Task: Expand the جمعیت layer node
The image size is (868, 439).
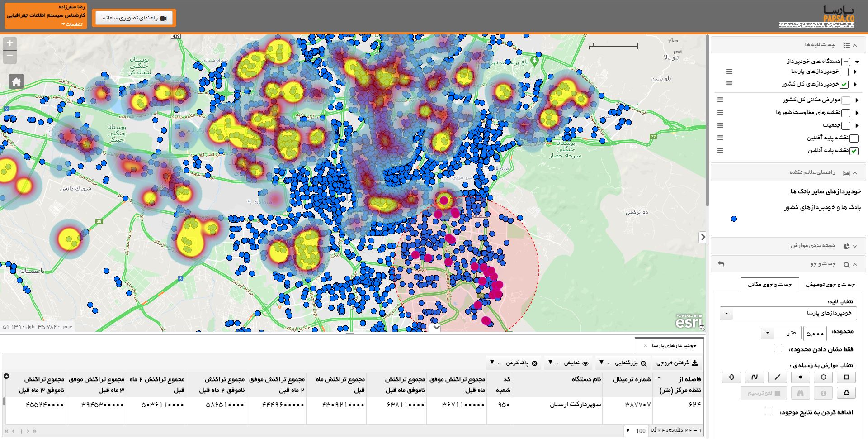Action: tap(857, 126)
